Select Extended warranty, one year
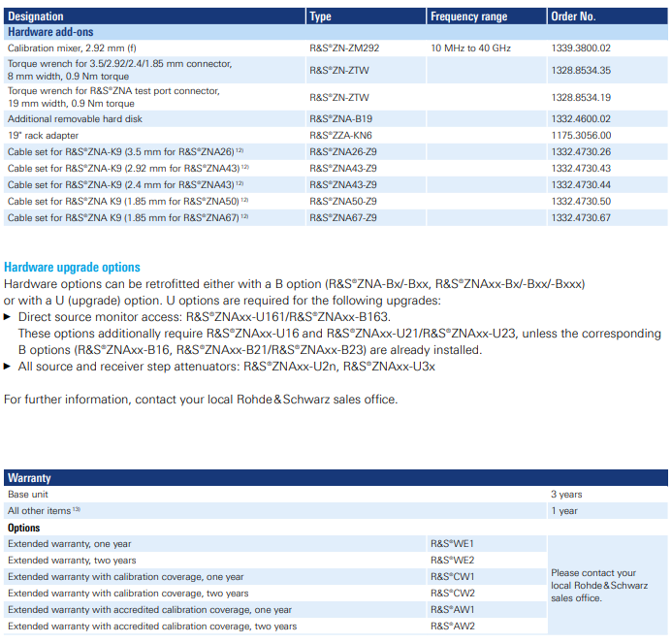This screenshot has height=643, width=672. click(x=70, y=544)
